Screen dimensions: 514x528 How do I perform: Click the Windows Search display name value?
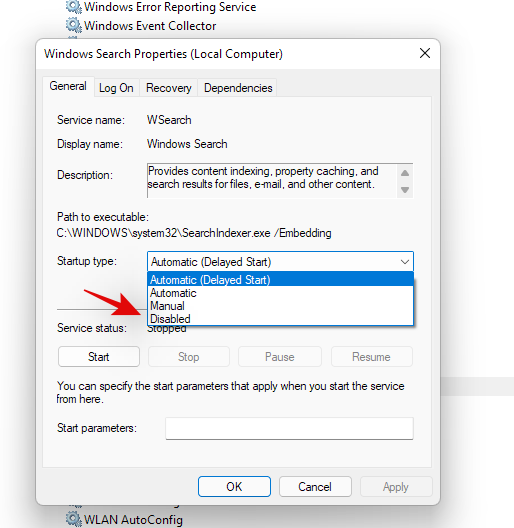pyautogui.click(x=187, y=144)
